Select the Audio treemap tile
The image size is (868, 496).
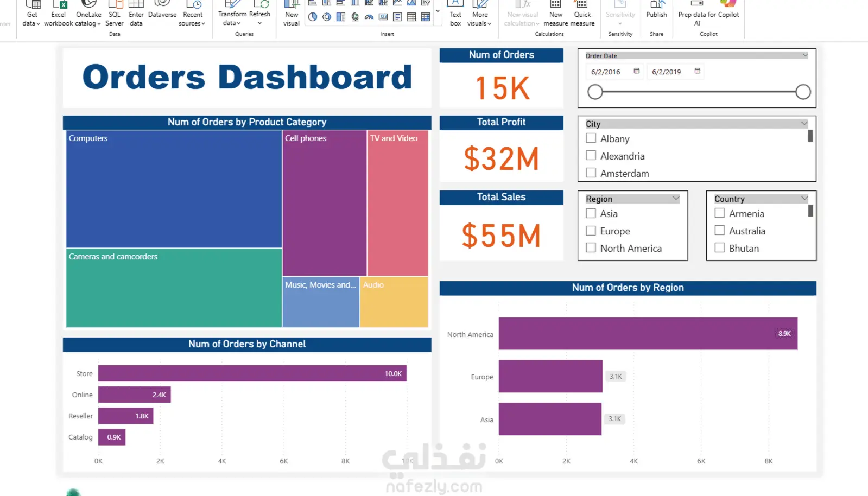tap(394, 302)
